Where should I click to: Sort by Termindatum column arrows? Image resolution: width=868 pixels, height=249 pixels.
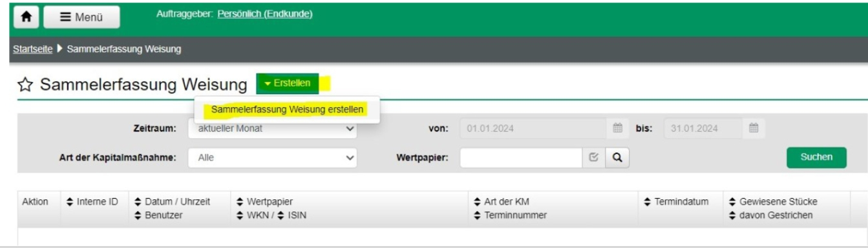648,203
